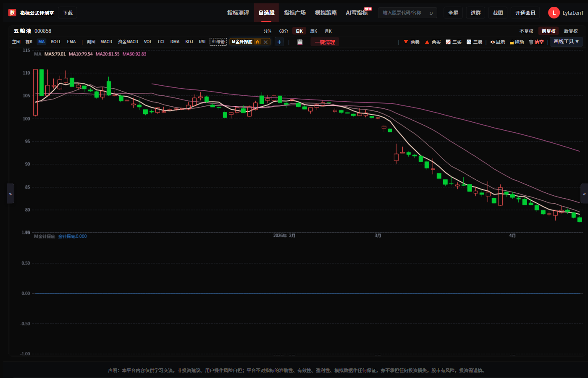The image size is (588, 378).
Task: Switch chart period to 周K
Action: tap(314, 31)
